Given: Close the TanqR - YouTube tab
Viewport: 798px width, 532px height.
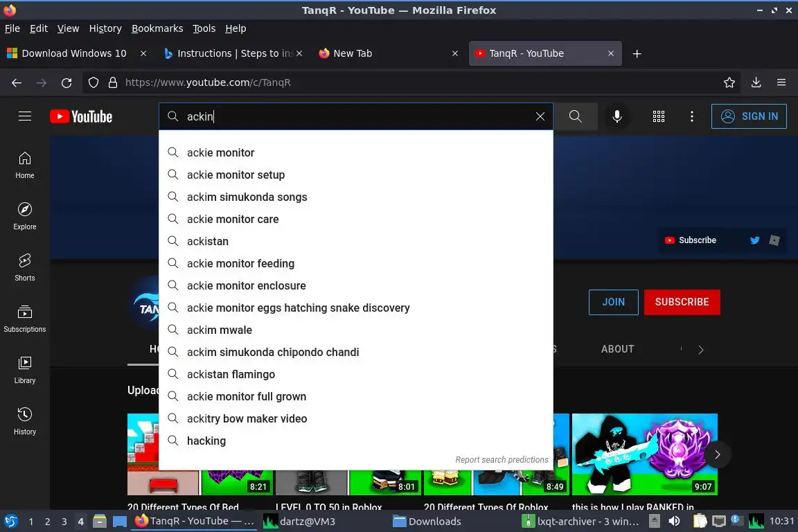Looking at the screenshot, I should point(611,53).
